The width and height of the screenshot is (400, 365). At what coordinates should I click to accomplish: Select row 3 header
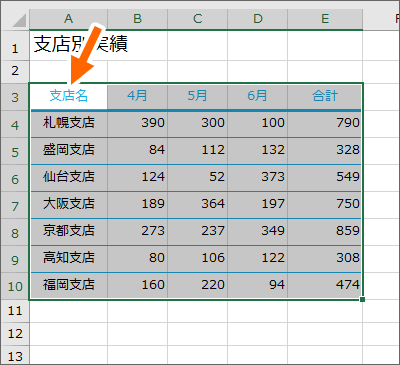click(15, 97)
